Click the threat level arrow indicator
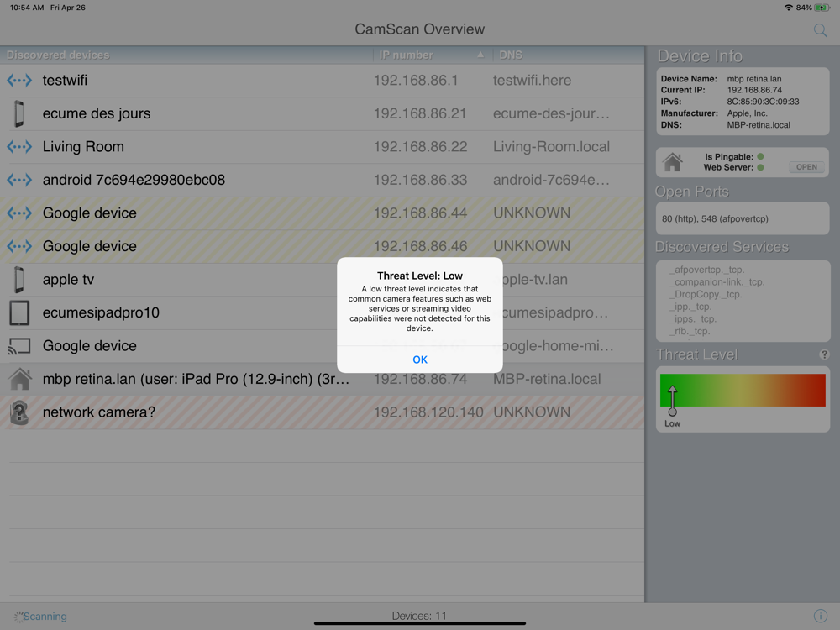The image size is (840, 630). pyautogui.click(x=672, y=401)
